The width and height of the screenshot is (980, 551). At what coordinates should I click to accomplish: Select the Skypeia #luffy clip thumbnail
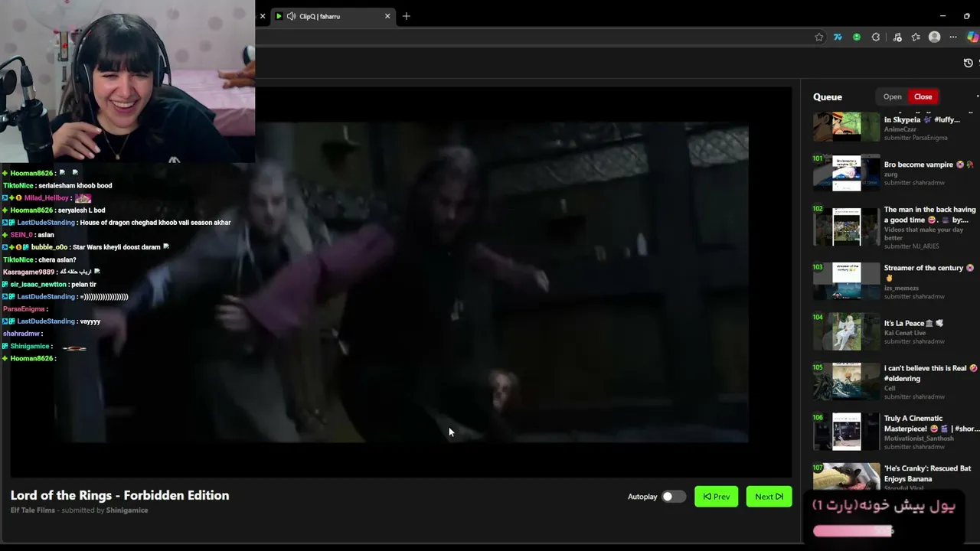847,126
